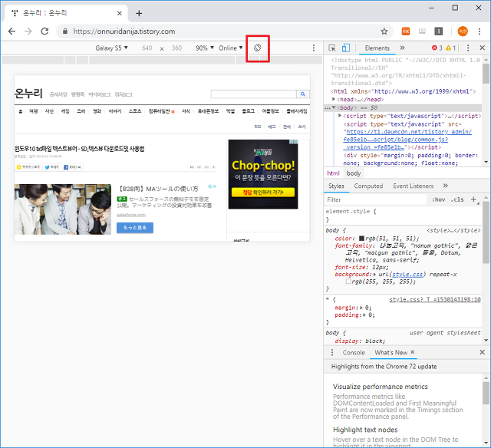Add a new style rule plus icon

[473, 199]
